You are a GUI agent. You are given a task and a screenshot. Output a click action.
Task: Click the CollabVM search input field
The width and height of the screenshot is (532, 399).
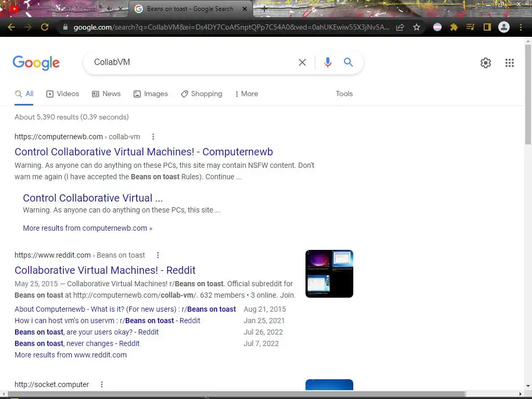(193, 62)
